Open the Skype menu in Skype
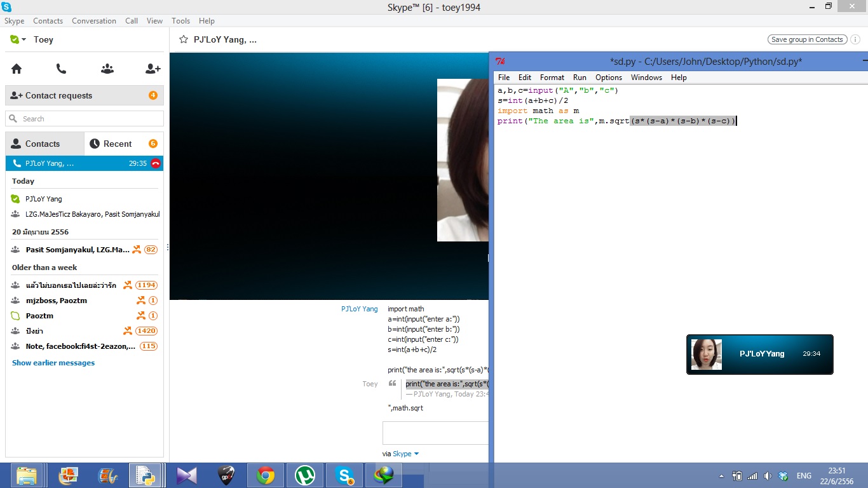Image resolution: width=868 pixels, height=488 pixels. pyautogui.click(x=15, y=21)
